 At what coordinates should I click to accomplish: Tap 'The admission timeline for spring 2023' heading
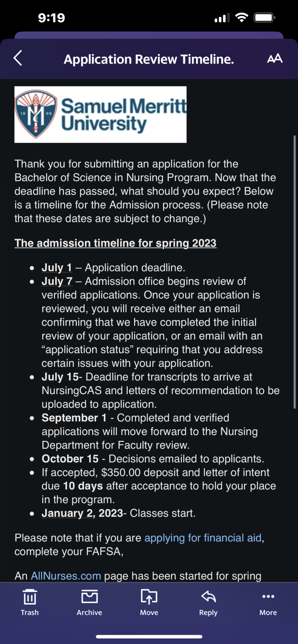tap(115, 243)
